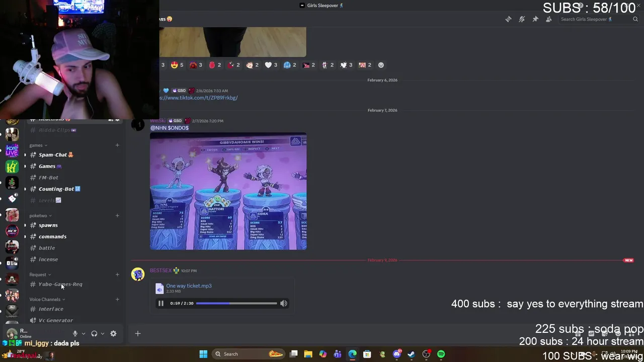Open the Threads icon in channel header

[x=508, y=19]
